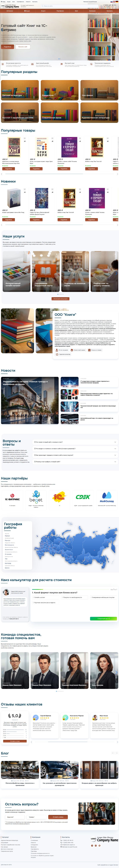Click hero banner Подробнее button
The width and height of the screenshot is (119, 868).
click(7, 47)
